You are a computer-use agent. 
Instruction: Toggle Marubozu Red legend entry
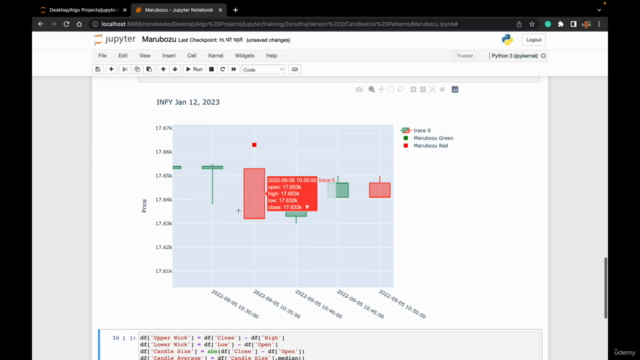[425, 146]
